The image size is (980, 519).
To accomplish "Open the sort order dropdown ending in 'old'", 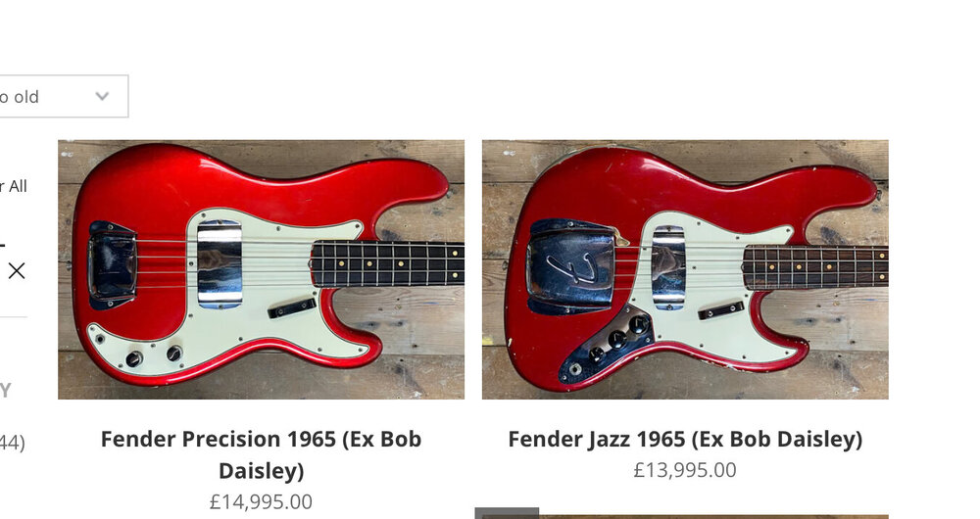I will [64, 96].
